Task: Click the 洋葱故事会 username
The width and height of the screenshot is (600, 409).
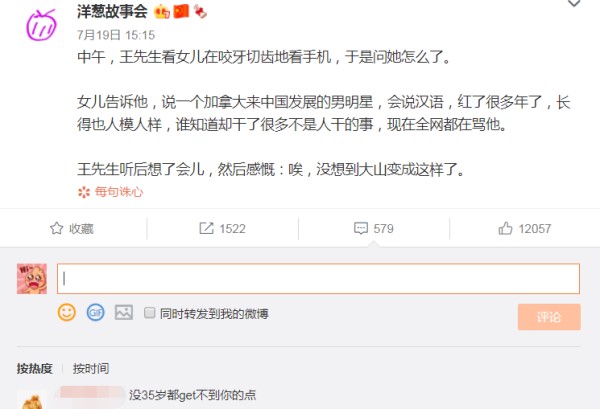Action: [112, 11]
